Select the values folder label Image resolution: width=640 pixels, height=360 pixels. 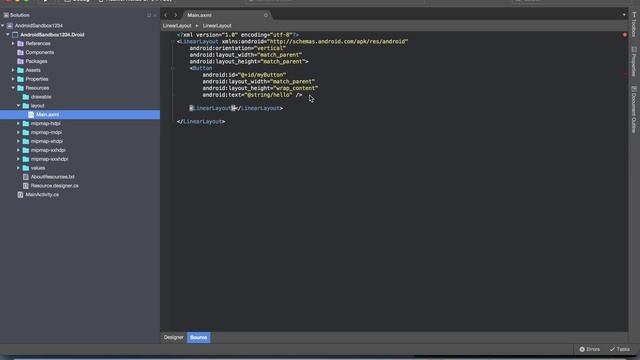pyautogui.click(x=38, y=168)
